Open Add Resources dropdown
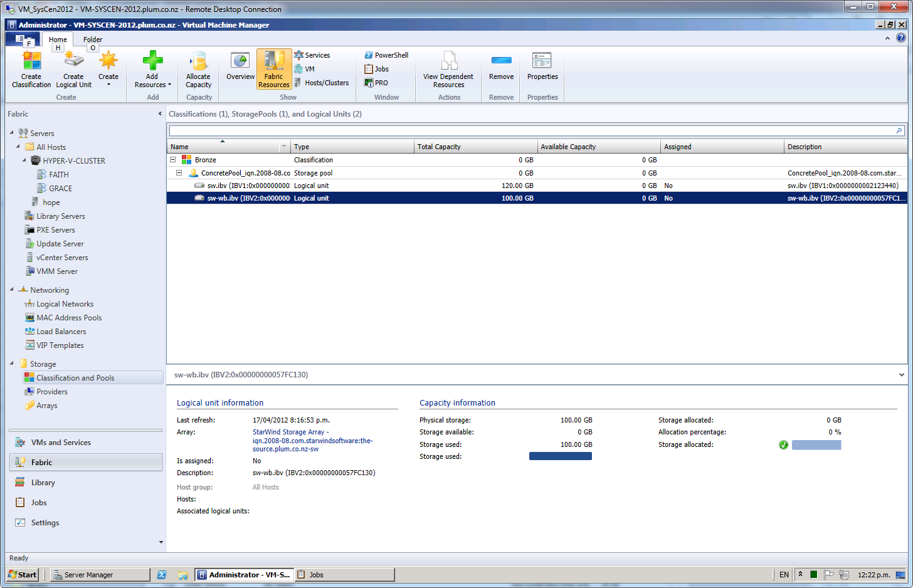913x588 pixels. click(152, 70)
